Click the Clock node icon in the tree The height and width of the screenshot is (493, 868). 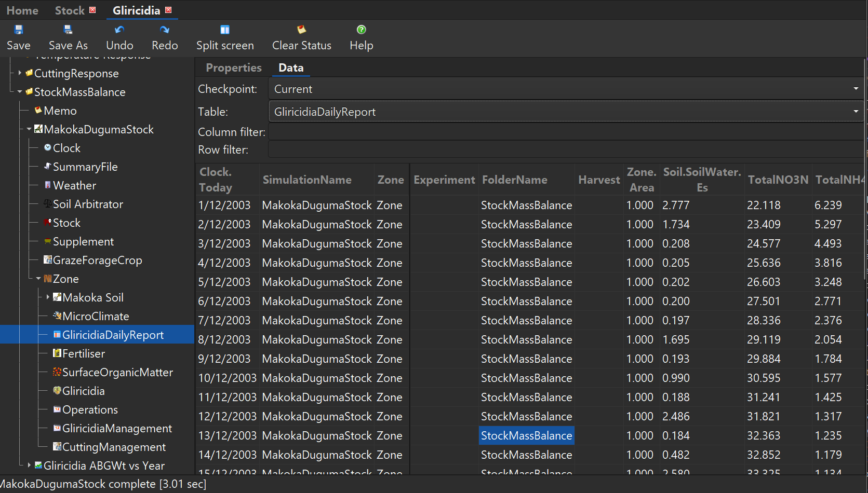(x=47, y=148)
